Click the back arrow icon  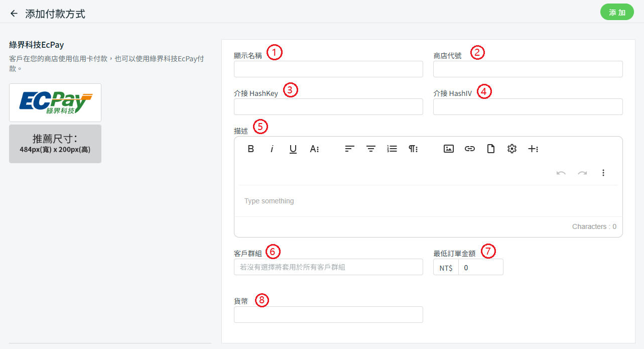pyautogui.click(x=14, y=14)
